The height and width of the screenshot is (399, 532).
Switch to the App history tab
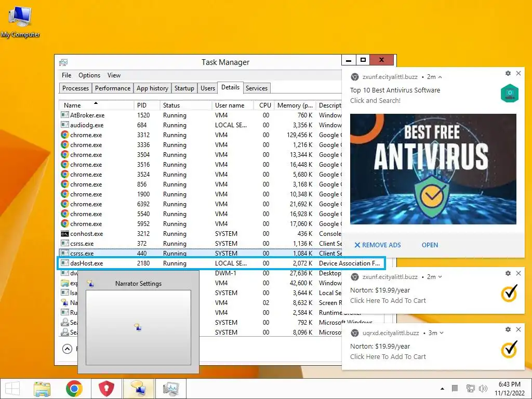[x=152, y=88]
